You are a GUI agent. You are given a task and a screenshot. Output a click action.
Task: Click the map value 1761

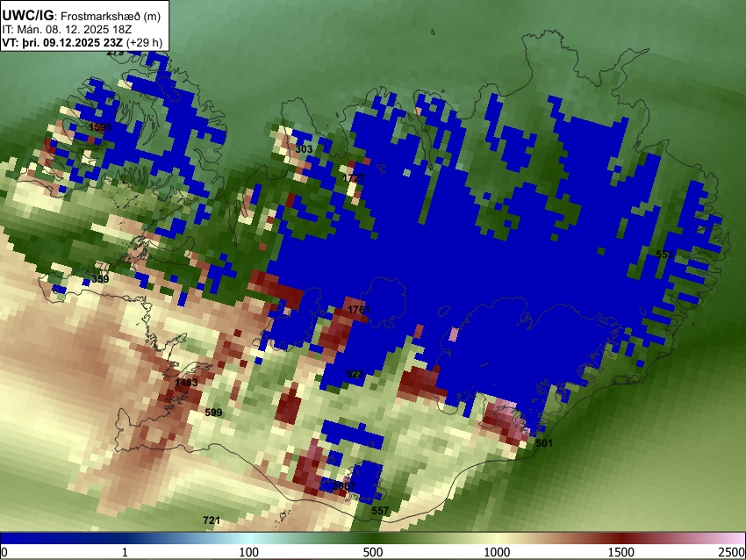[x=359, y=310]
